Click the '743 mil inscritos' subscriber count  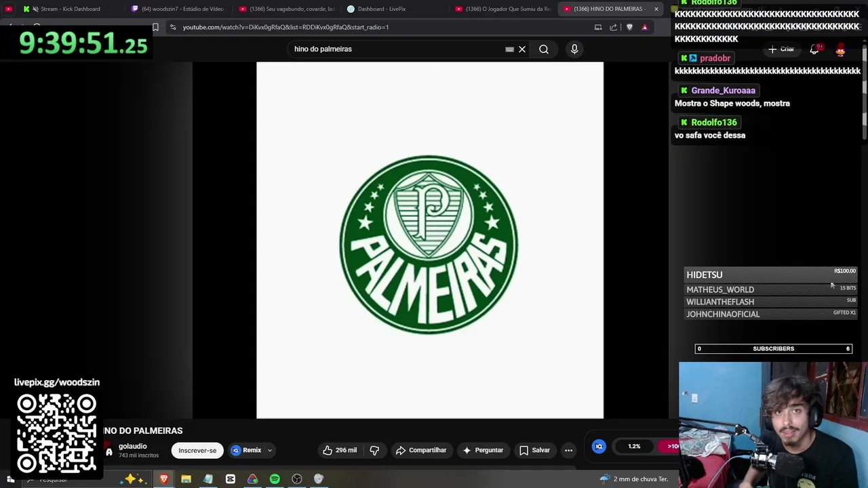(138, 455)
